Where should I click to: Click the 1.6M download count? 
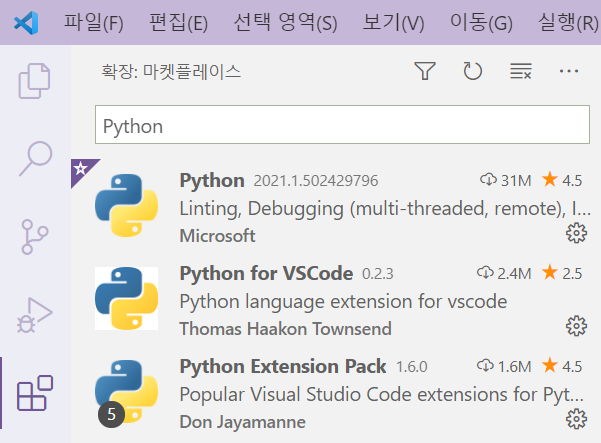[x=504, y=366]
